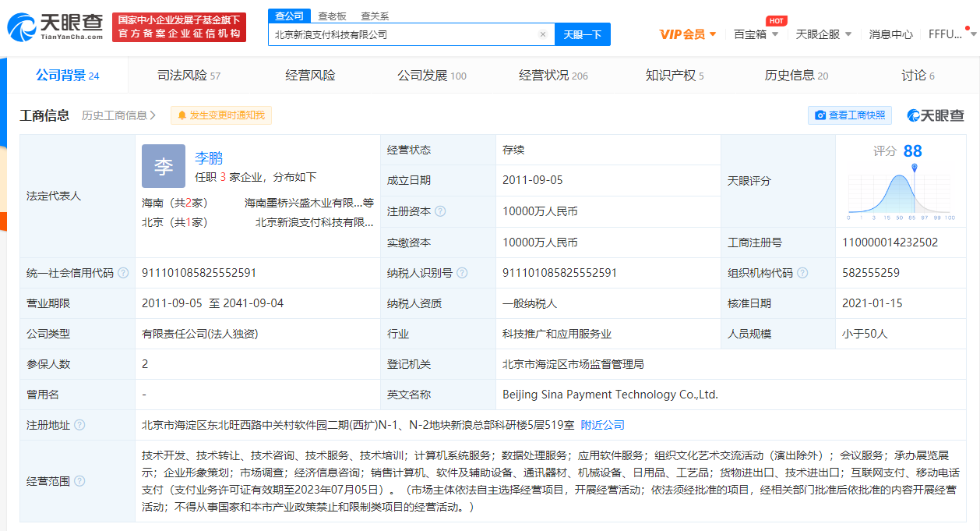Click 查看工商快照 button
This screenshot has height=531, width=980.
coord(850,115)
